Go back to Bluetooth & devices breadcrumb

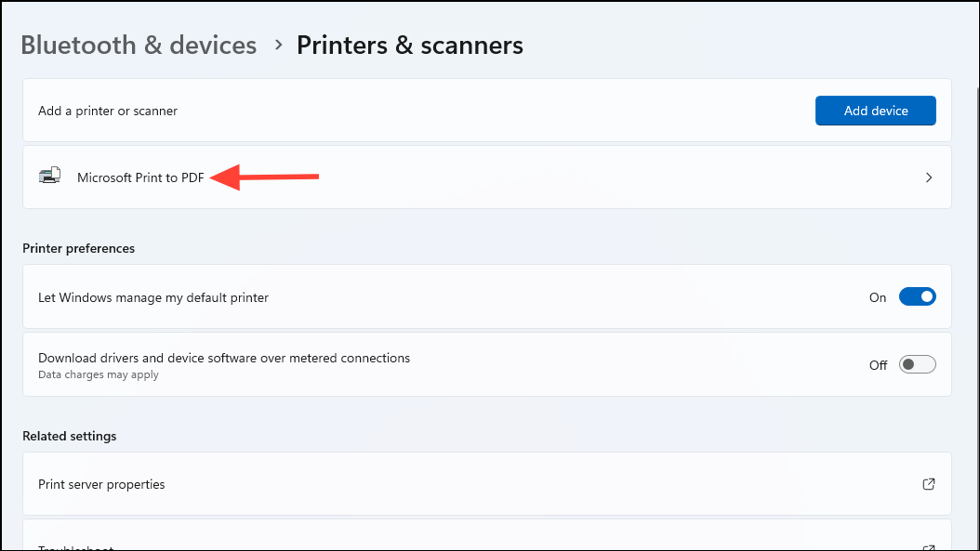pyautogui.click(x=139, y=45)
